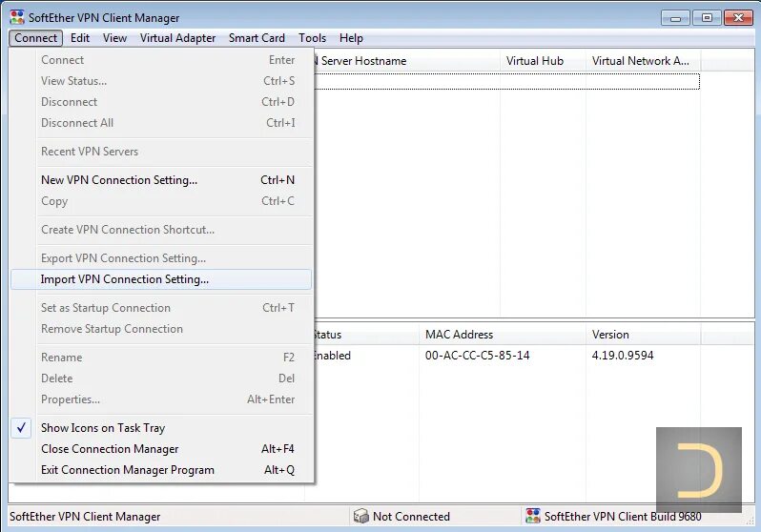Click the SoftEther app icon in title bar
The image size is (761, 532).
click(x=16, y=17)
